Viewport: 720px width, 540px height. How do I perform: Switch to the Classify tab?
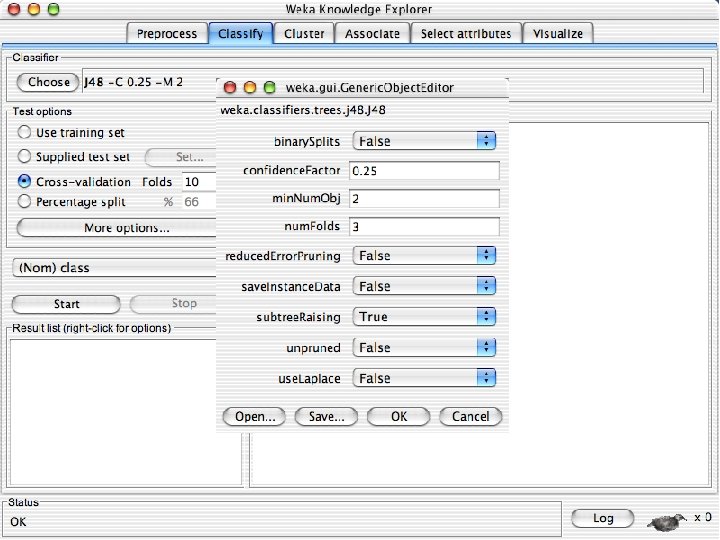pyautogui.click(x=241, y=34)
